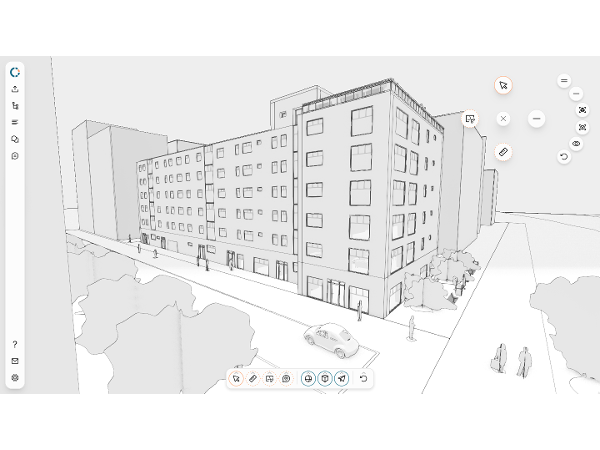Open the overlapping shapes icon in the sidebar
Image resolution: width=600 pixels, height=450 pixels.
pos(15,139)
